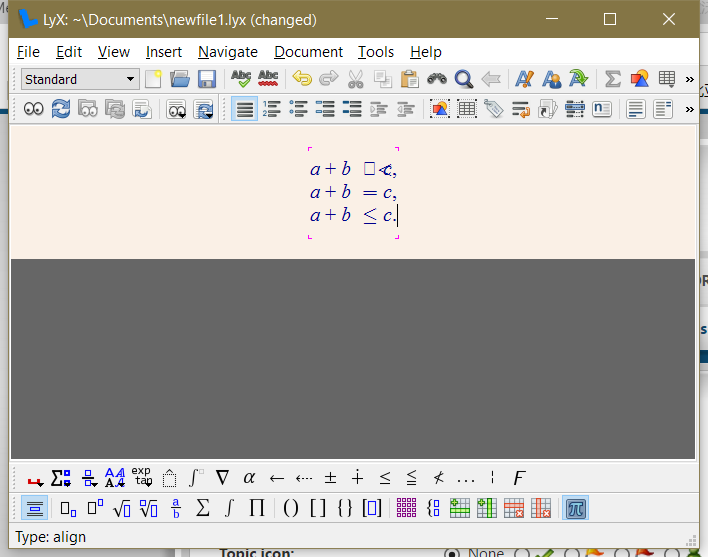Image resolution: width=708 pixels, height=557 pixels.
Task: Undo the last action
Action: coord(302,79)
